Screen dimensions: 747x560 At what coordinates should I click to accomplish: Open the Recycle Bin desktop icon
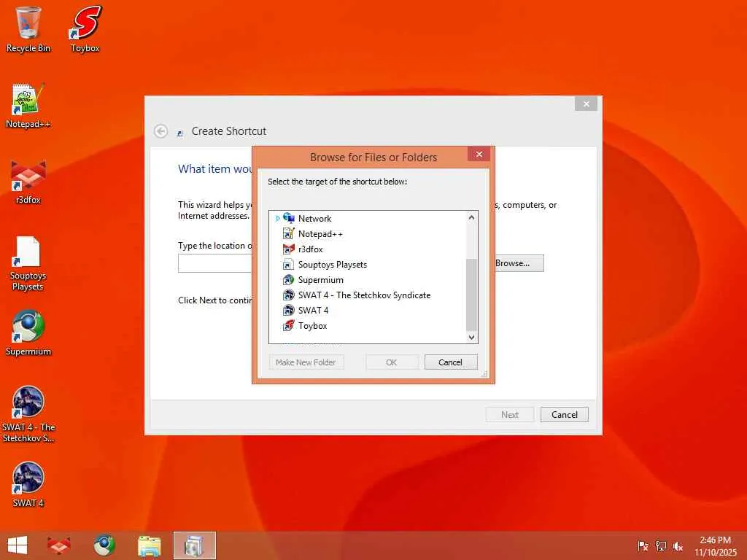[28, 29]
